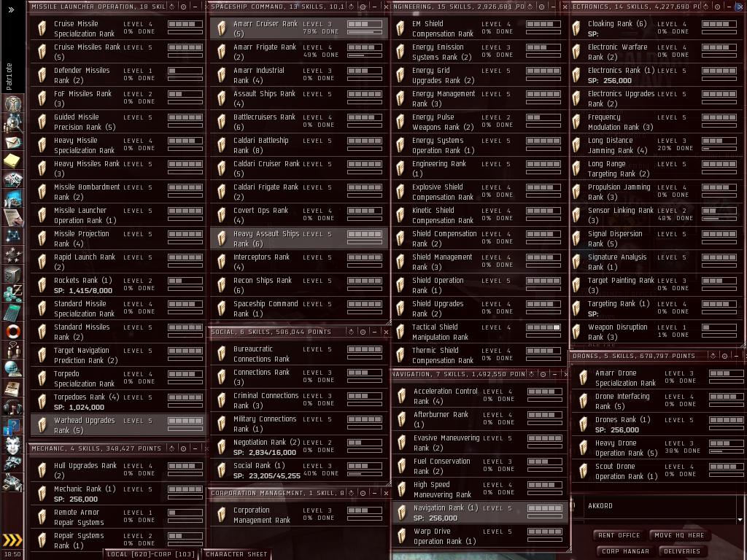Open the assets cube icon
747x560 pixels.
coord(13,274)
